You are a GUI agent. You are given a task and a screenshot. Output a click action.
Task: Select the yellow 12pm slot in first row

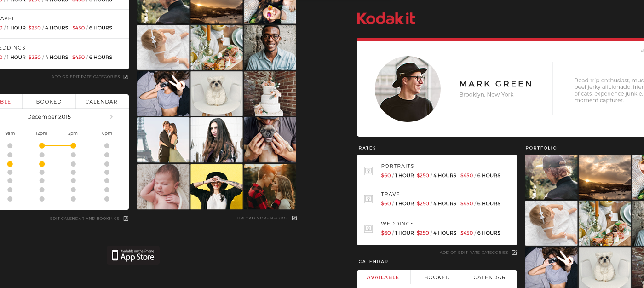(x=42, y=145)
